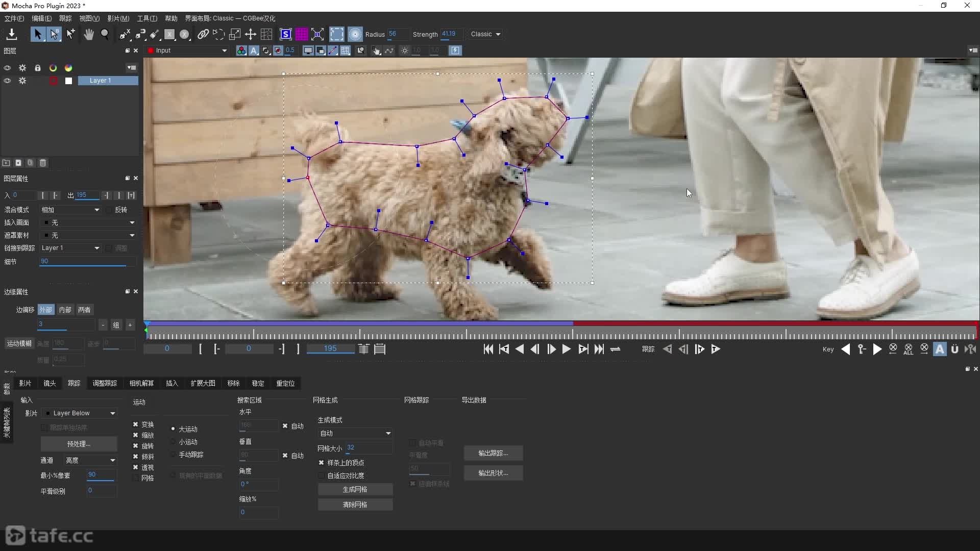Open the Input view dropdown
980x551 pixels.
click(187, 51)
